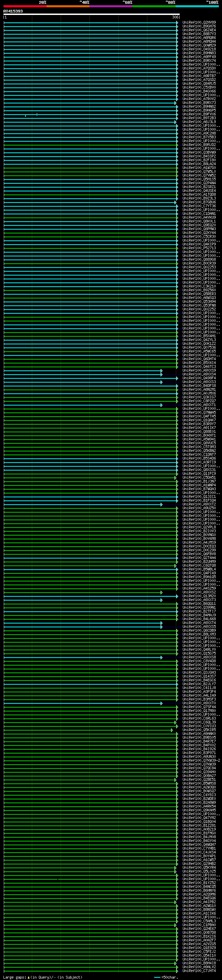Click the short cyan bar for UniRef100_A9XXS9
This screenshot has width=222, height=980.
(83, 371)
